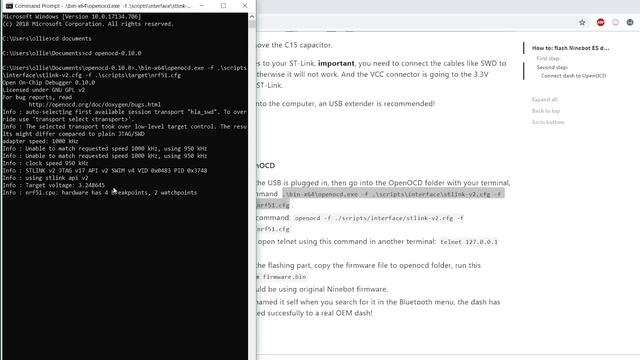This screenshot has width=640, height=360.
Task: Maximize the Command Prompt window
Action: pos(223,6)
